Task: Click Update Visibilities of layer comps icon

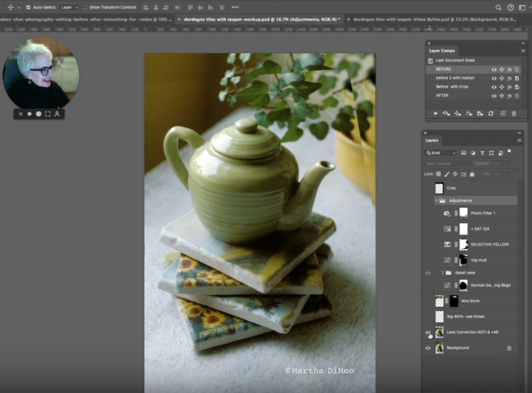Action: point(446,113)
